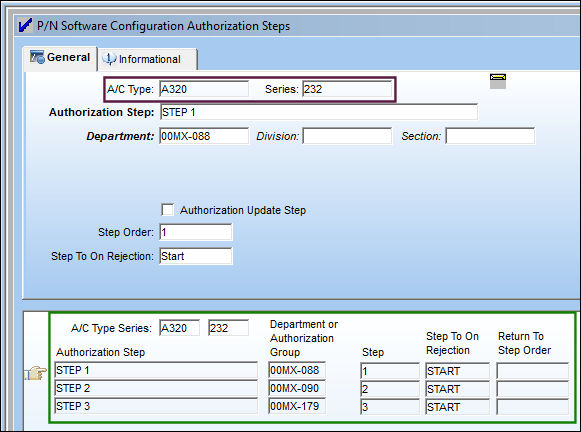The width and height of the screenshot is (581, 432).
Task: Click START rejection cell for STEP 2
Action: click(x=457, y=389)
